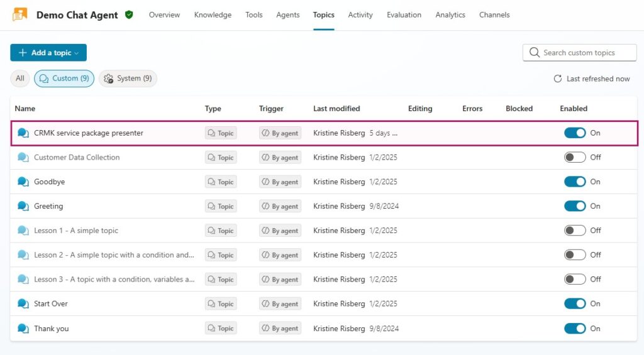Click the Search custom topics field
644x355 pixels.
click(x=585, y=53)
